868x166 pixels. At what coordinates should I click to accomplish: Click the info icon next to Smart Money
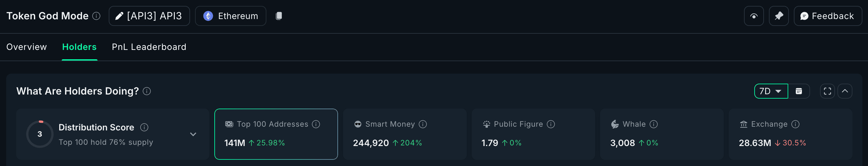click(x=422, y=124)
